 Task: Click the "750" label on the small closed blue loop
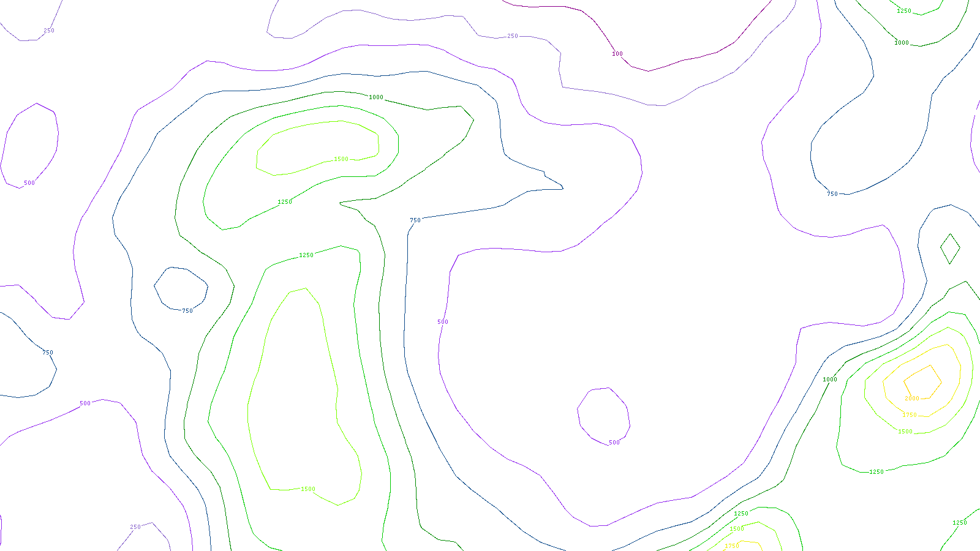[x=187, y=311]
